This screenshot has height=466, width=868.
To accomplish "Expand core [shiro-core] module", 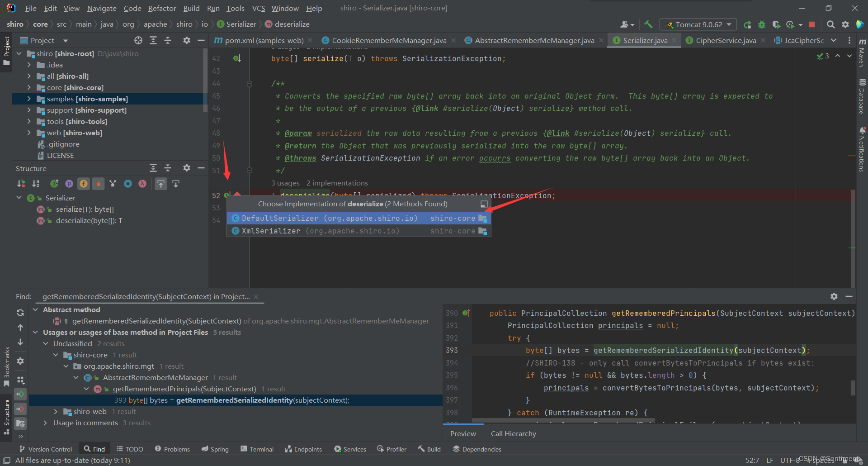I will tap(29, 87).
